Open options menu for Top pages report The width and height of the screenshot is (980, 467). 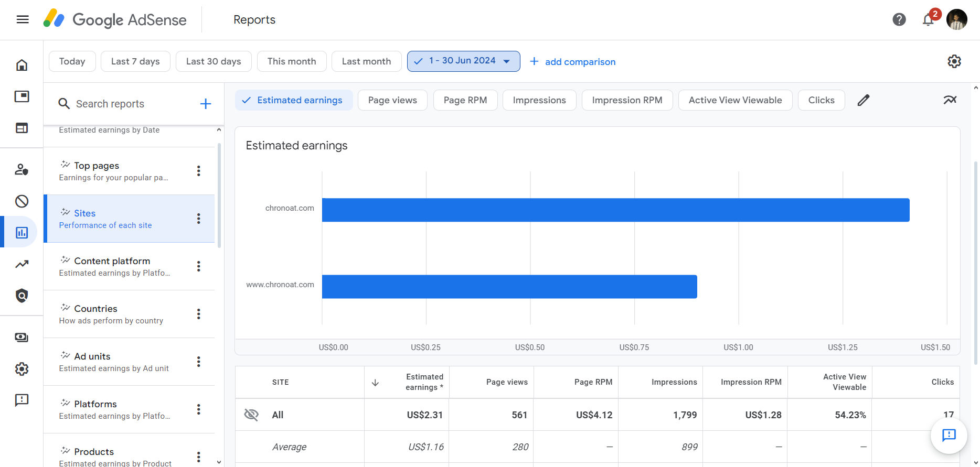point(199,171)
